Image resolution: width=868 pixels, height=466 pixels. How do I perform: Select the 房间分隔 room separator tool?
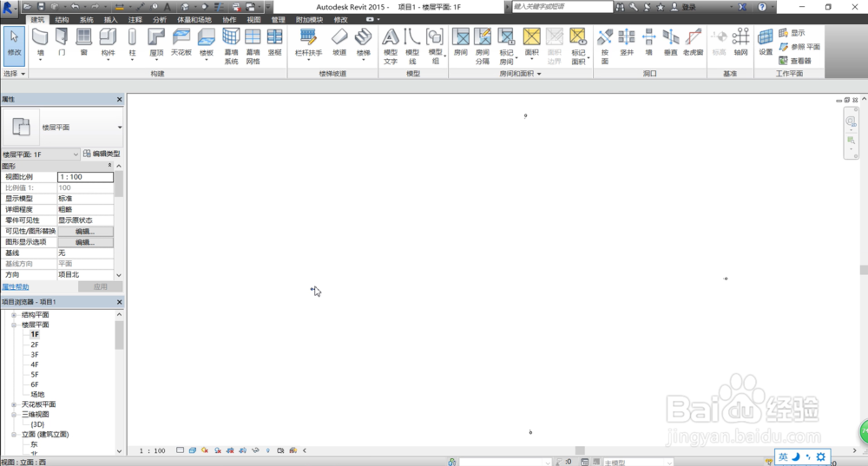[x=482, y=46]
